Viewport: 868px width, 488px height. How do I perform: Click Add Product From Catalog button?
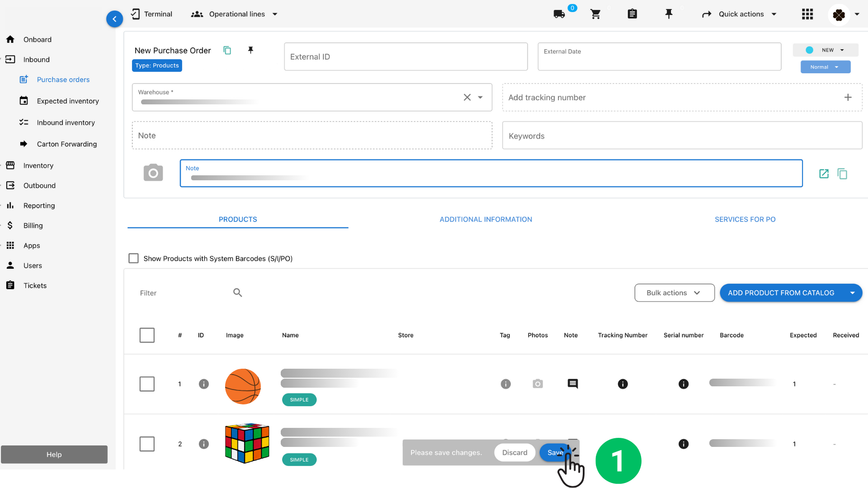(781, 293)
